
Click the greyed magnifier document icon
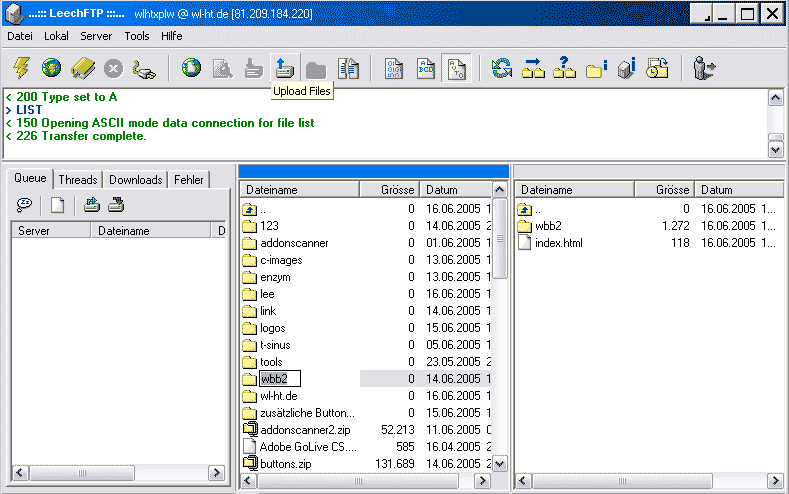point(222,69)
